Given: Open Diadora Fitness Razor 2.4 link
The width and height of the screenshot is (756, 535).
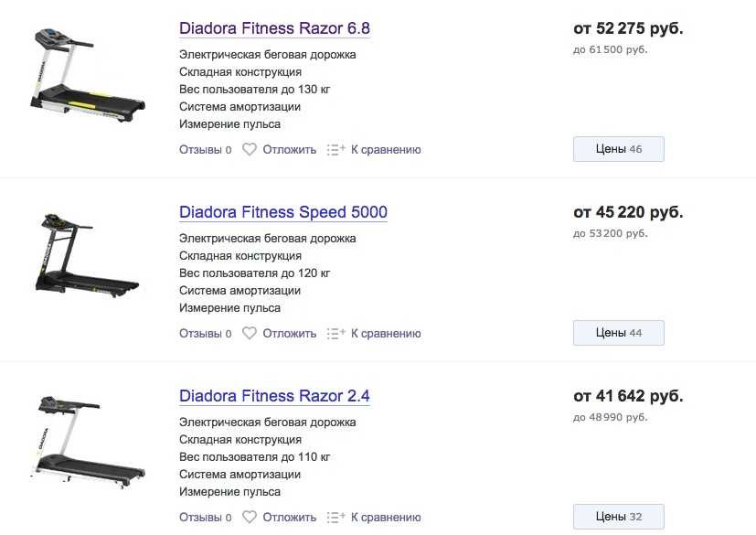Looking at the screenshot, I should click(274, 396).
